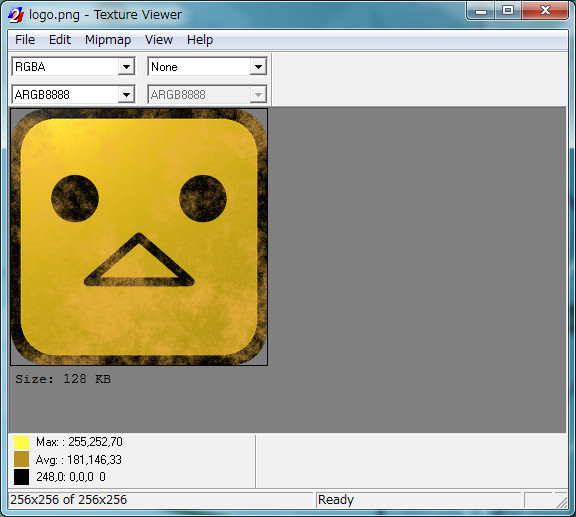Click the disabled ARGB8888 dropdown arrow
The height and width of the screenshot is (517, 576).
tap(258, 95)
